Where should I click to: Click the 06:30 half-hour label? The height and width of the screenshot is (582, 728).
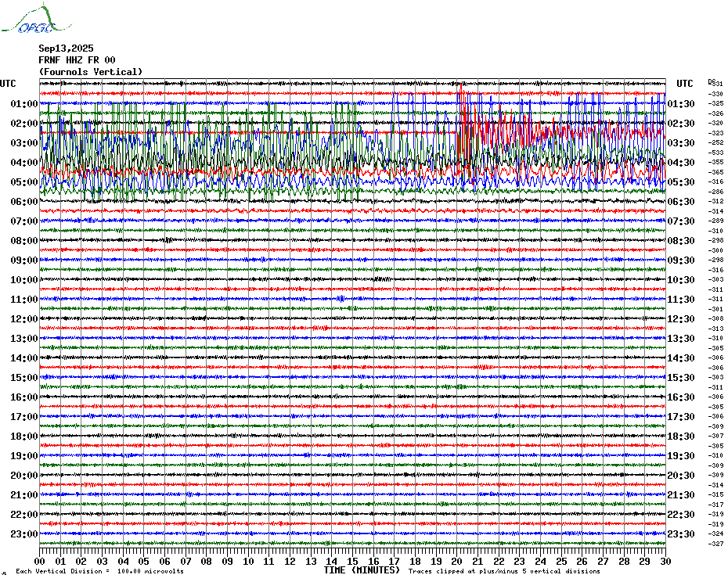[x=681, y=201]
